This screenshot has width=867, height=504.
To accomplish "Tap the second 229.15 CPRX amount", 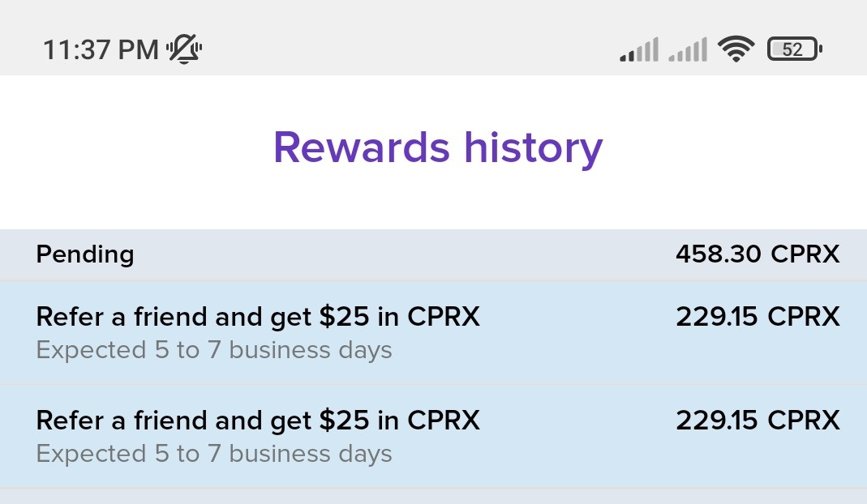I will [x=758, y=421].
